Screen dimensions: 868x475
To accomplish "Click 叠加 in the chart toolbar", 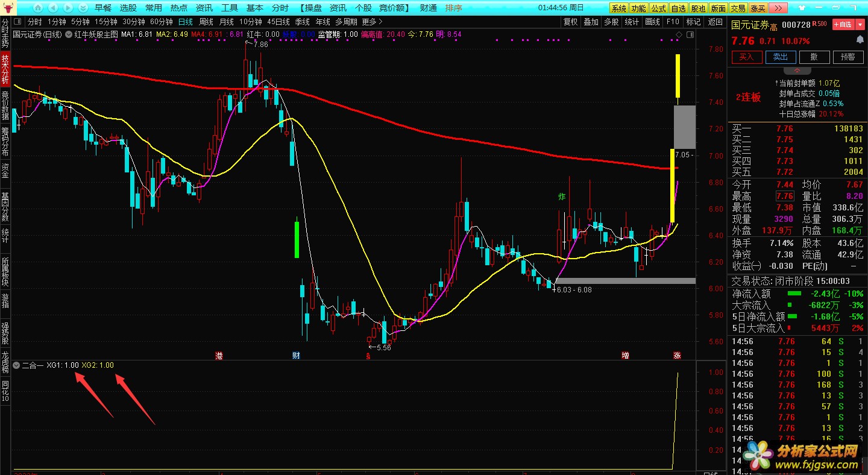I will coord(591,22).
